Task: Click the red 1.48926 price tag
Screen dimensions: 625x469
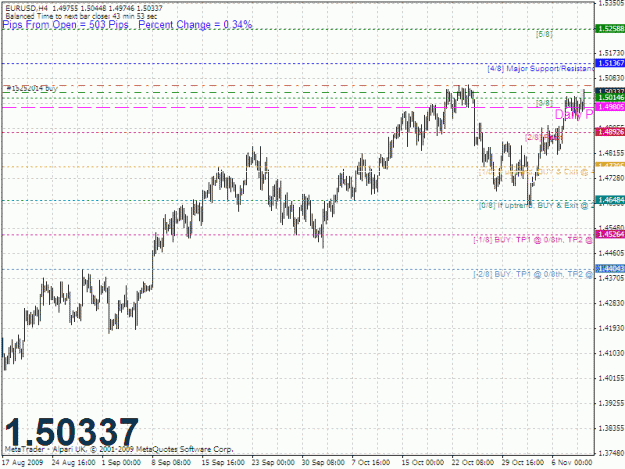Action: 610,132
